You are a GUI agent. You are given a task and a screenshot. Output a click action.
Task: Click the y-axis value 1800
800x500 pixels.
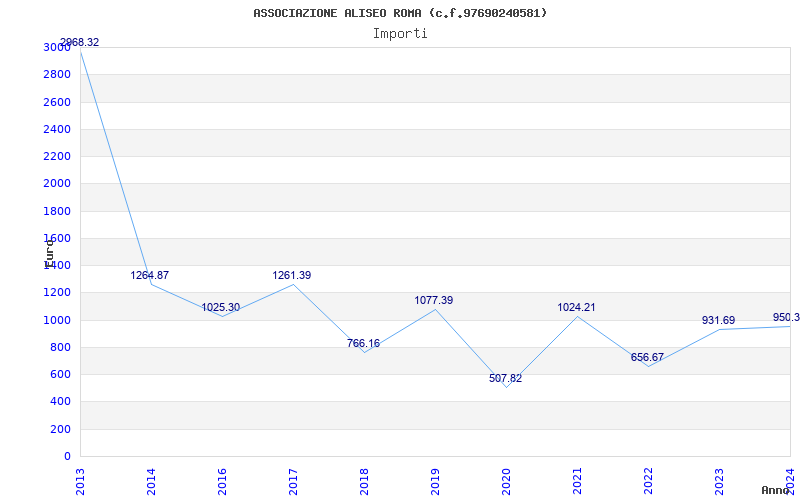pyautogui.click(x=57, y=211)
